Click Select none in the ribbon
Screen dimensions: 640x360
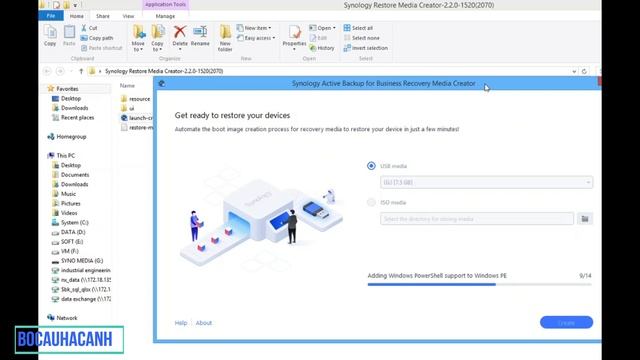(361, 38)
